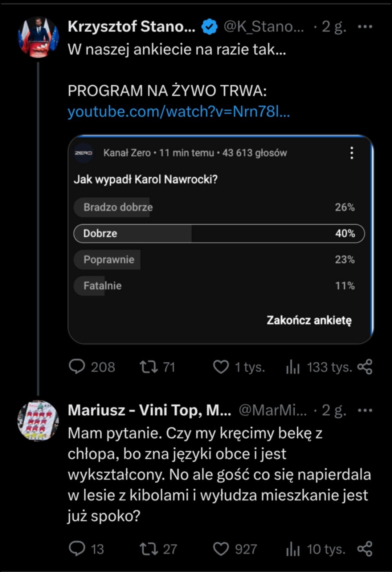Choose the "Dobrze" poll answer
This screenshot has width=392, height=572.
(x=219, y=233)
